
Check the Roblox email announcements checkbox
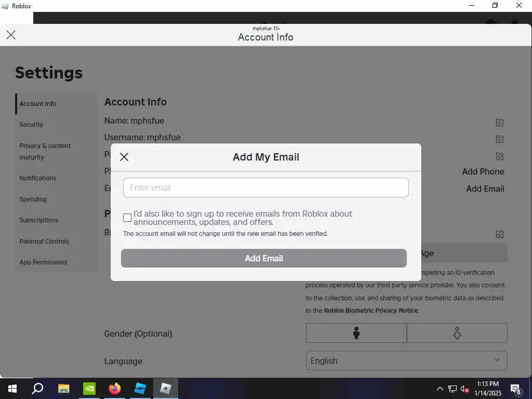click(x=127, y=218)
